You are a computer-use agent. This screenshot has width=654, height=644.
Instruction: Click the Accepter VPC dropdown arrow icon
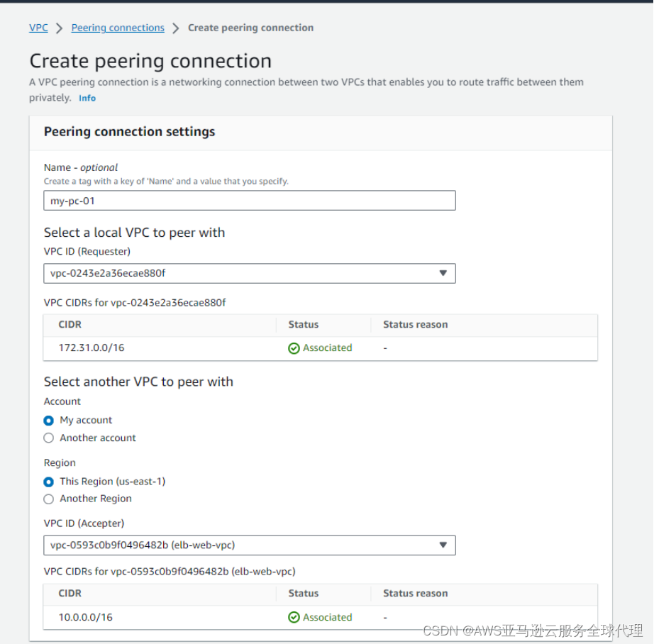444,545
